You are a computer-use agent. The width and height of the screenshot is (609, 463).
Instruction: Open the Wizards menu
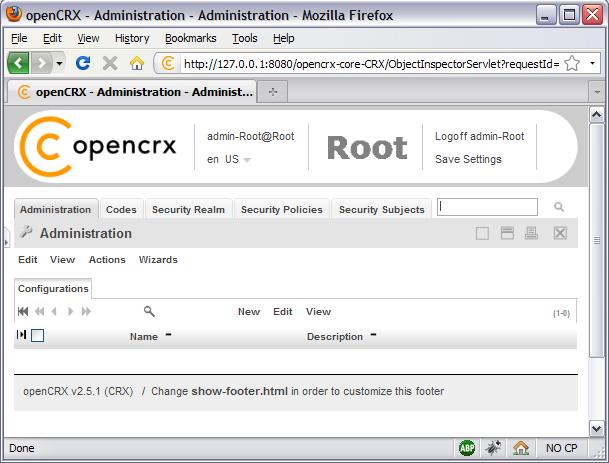pyautogui.click(x=158, y=259)
